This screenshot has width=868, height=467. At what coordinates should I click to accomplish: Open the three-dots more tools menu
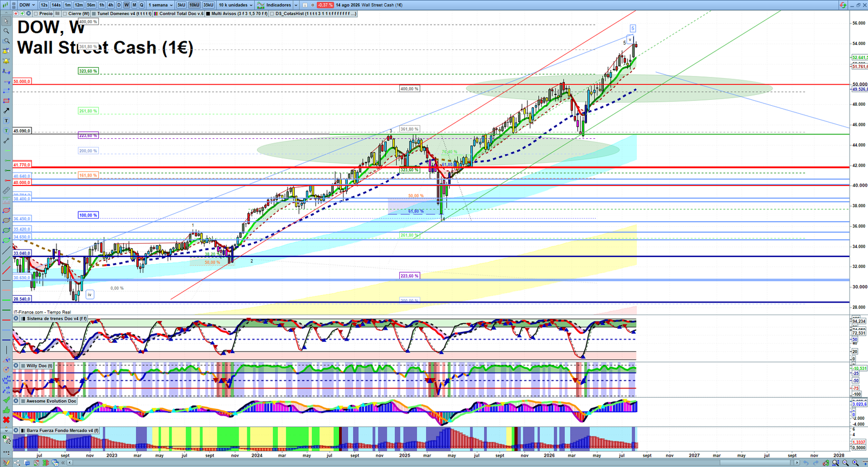pyautogui.click(x=6, y=452)
